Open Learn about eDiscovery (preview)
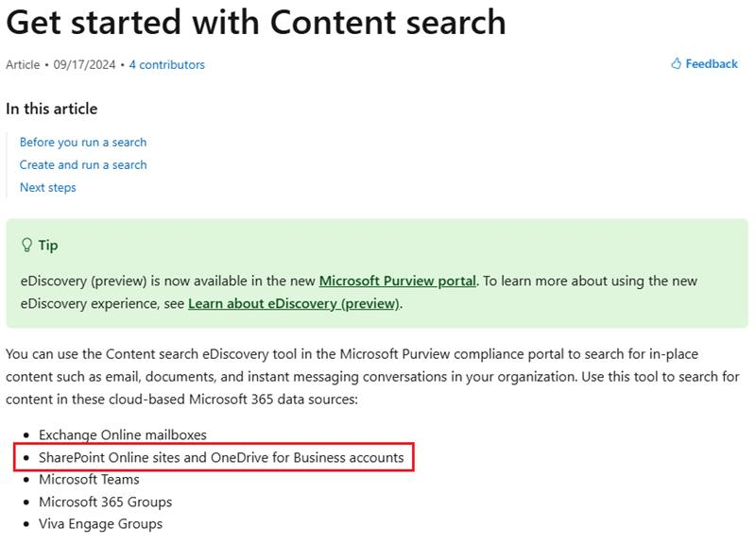The image size is (756, 544). point(293,301)
